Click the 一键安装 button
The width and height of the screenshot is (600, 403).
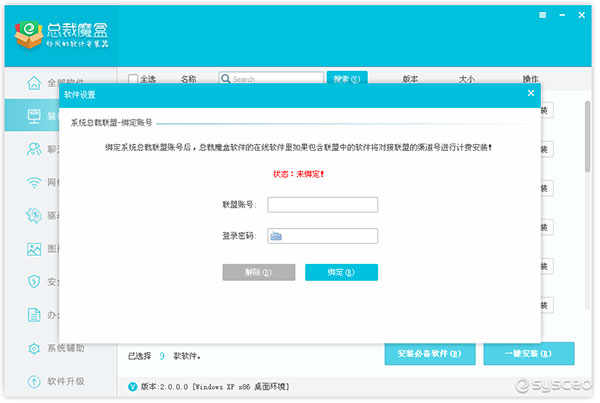click(x=529, y=354)
